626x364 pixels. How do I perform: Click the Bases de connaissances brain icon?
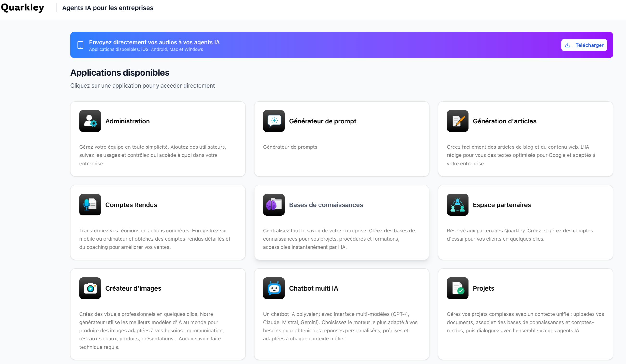click(274, 205)
